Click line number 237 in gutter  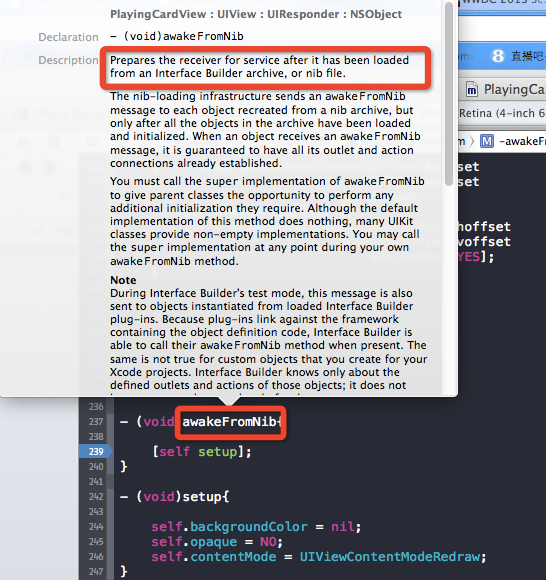96,421
